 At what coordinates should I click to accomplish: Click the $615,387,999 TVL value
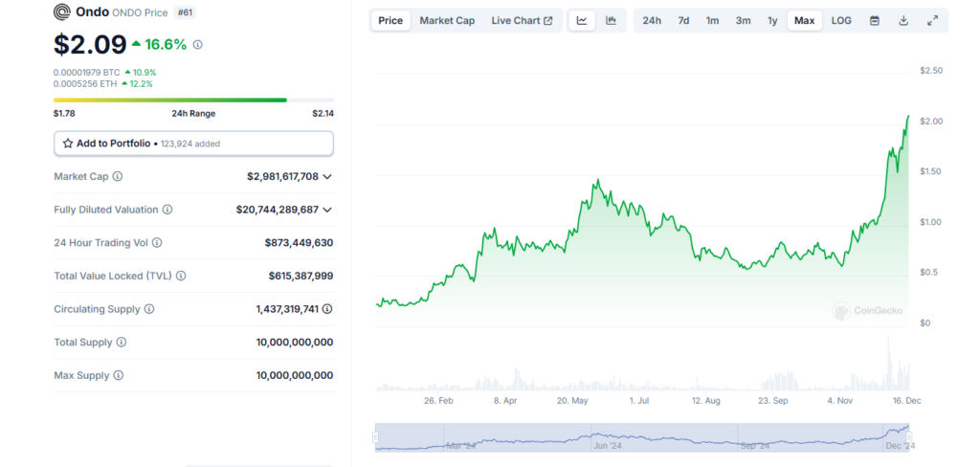click(301, 276)
